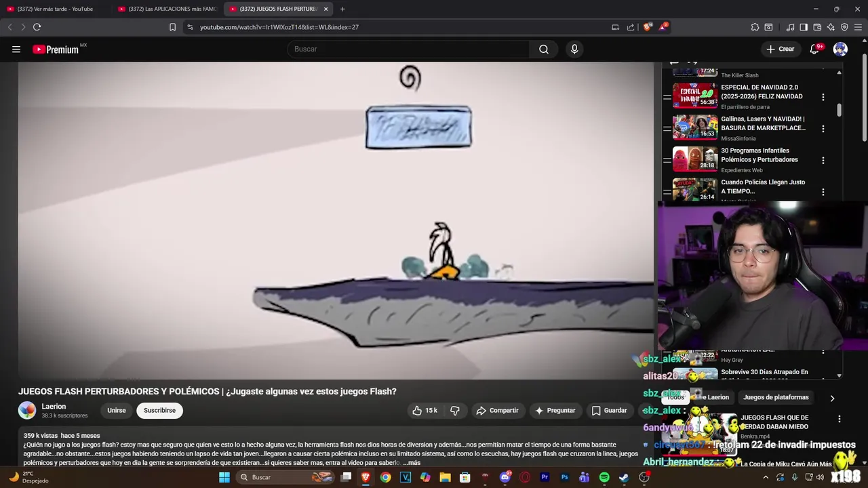Open the account avatar menu
Image resolution: width=868 pixels, height=488 pixels.
[840, 49]
